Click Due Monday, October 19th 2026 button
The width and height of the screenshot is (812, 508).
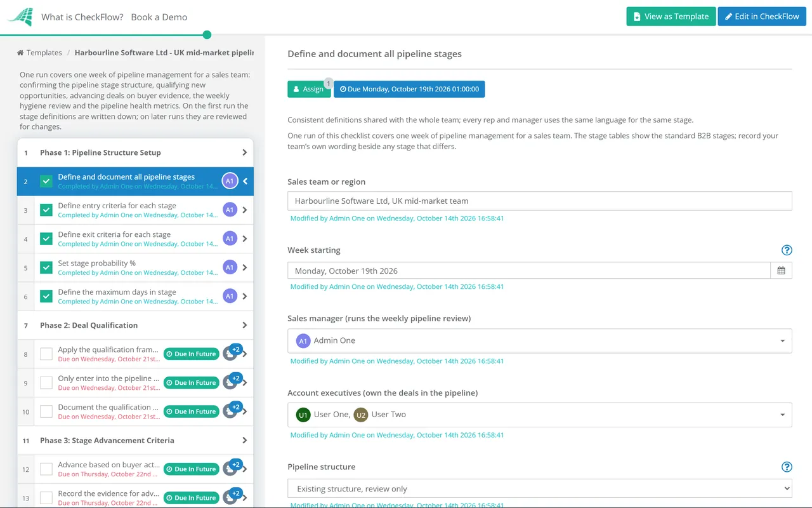click(409, 89)
